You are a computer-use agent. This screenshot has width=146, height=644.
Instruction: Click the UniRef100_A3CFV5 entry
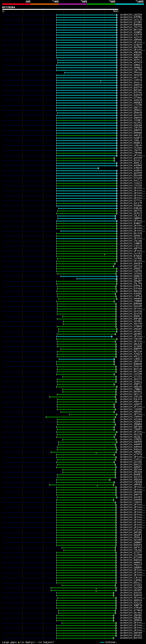(x=131, y=35)
